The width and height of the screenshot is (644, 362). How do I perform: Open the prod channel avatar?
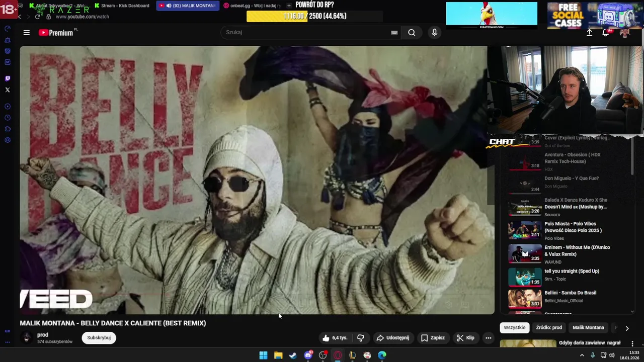click(27, 338)
